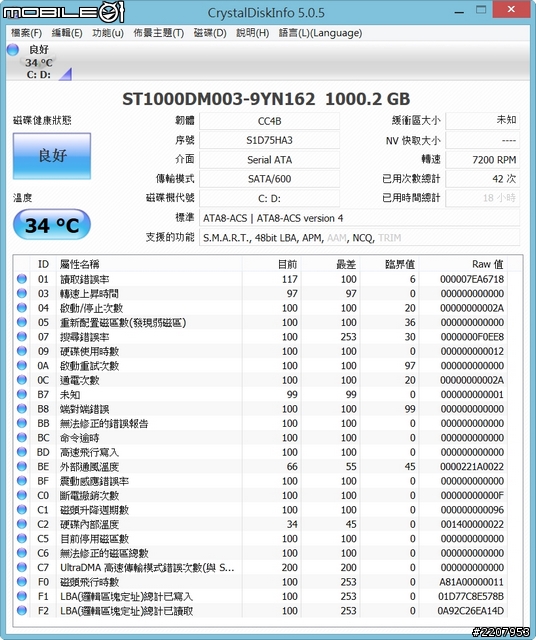Image resolution: width=536 pixels, height=640 pixels.
Task: Open the 佈景主題(T) menu
Action: coord(158,33)
